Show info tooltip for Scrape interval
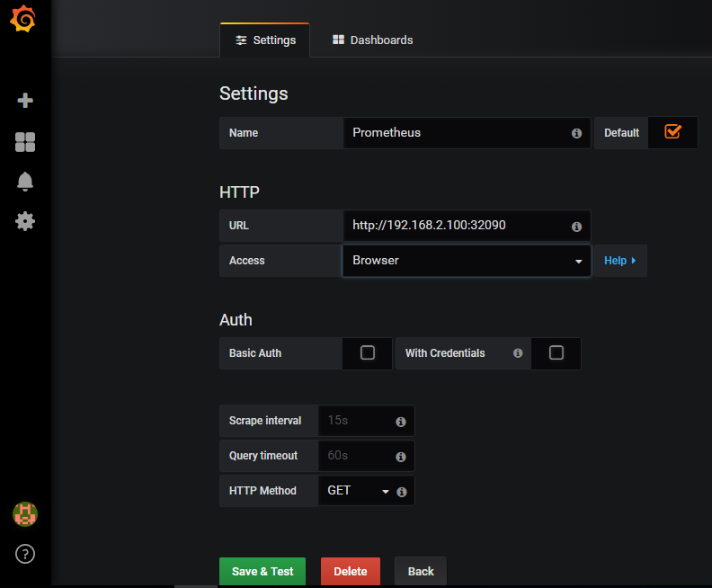 (401, 422)
